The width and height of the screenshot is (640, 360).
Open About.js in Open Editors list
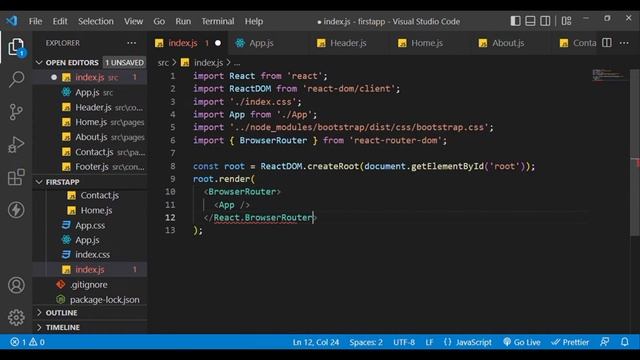90,137
